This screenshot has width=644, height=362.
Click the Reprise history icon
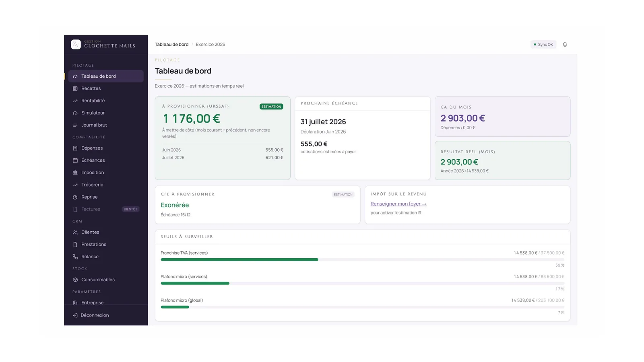coord(75,197)
